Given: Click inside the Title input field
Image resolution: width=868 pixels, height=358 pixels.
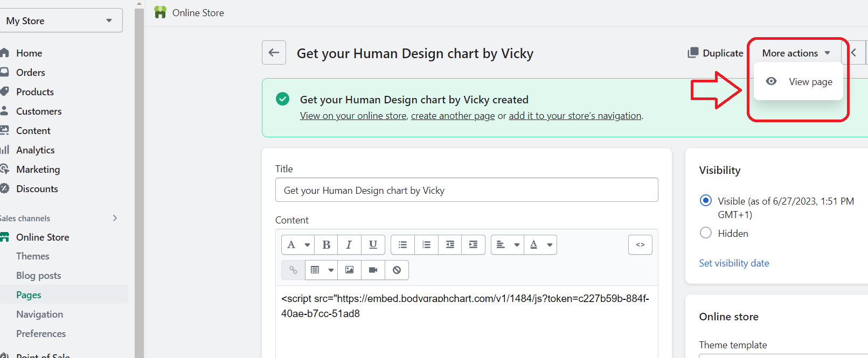Looking at the screenshot, I should pos(467,190).
